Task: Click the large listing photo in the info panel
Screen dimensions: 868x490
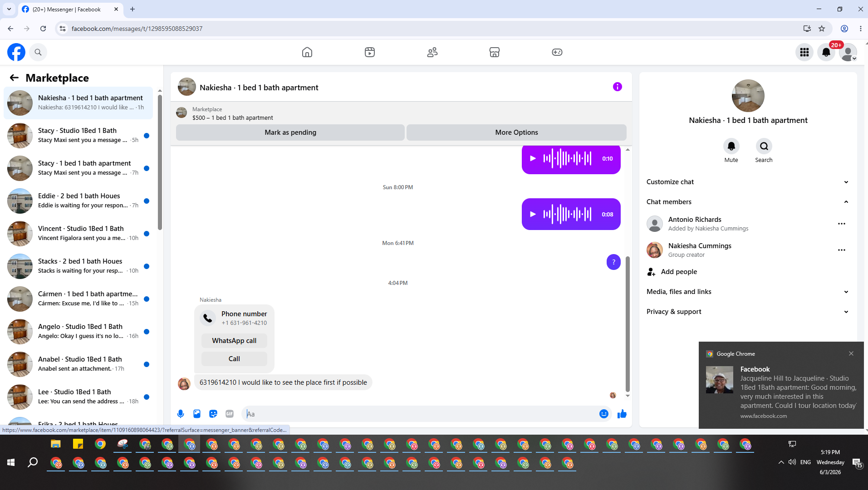Action: coord(748,96)
